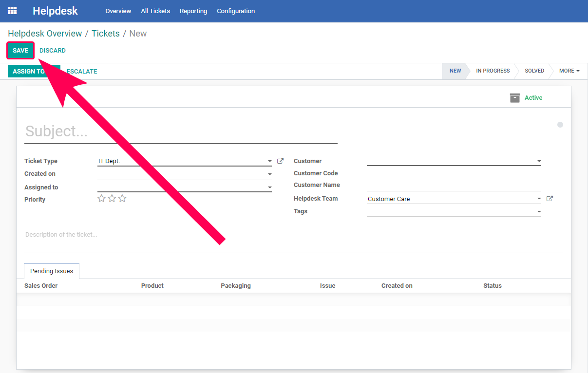Click into the Subject input field
The image size is (588, 373).
coord(181,131)
